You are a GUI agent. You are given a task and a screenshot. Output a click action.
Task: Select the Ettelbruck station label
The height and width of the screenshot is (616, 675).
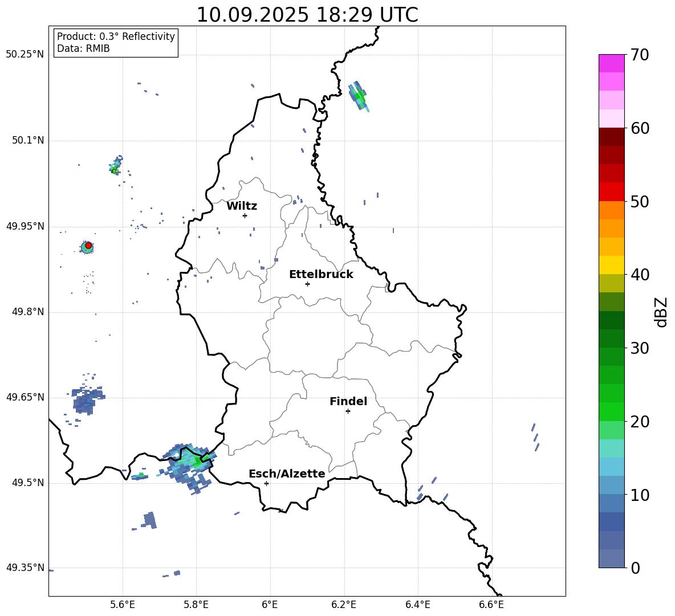click(x=321, y=275)
